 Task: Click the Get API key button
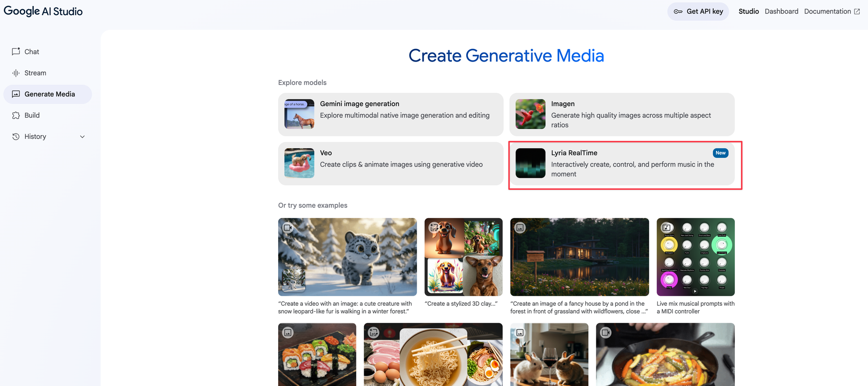tap(698, 11)
